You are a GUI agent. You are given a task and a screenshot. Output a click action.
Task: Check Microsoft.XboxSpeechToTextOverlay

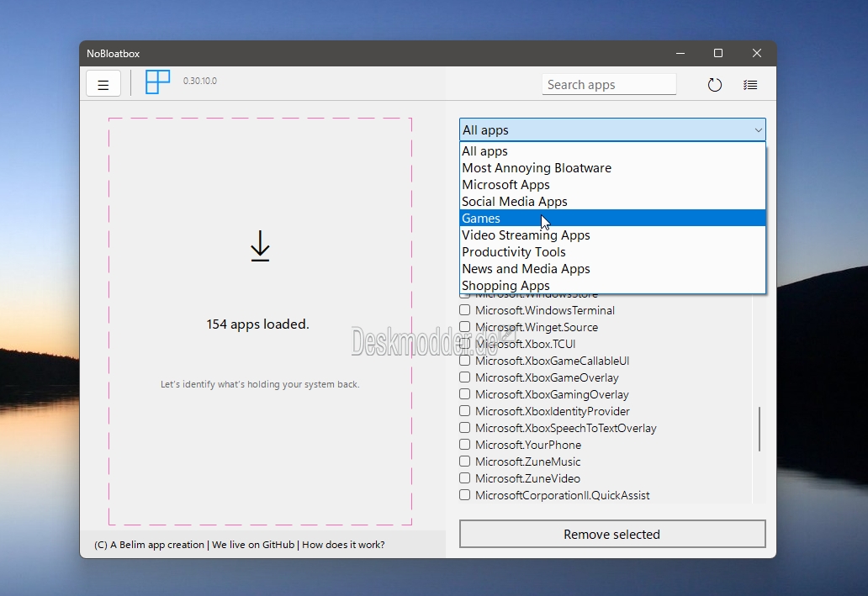pyautogui.click(x=465, y=428)
